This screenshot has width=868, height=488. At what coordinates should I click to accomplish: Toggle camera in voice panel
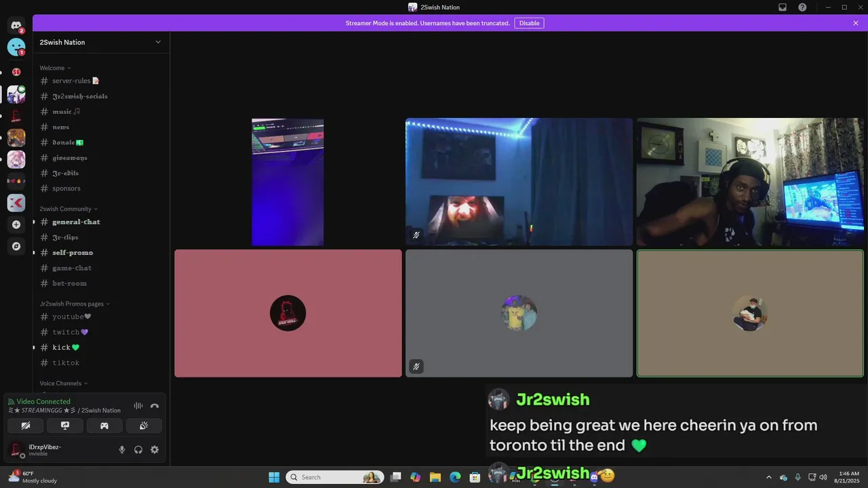(26, 426)
